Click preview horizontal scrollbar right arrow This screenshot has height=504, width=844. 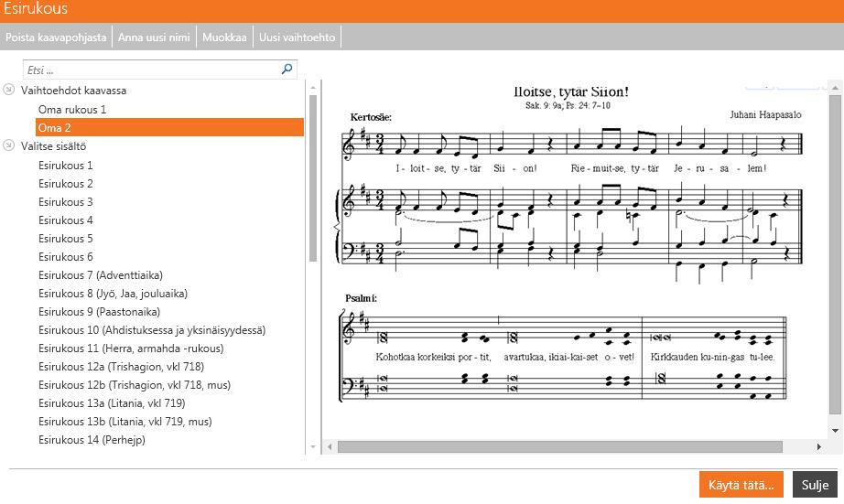point(818,446)
